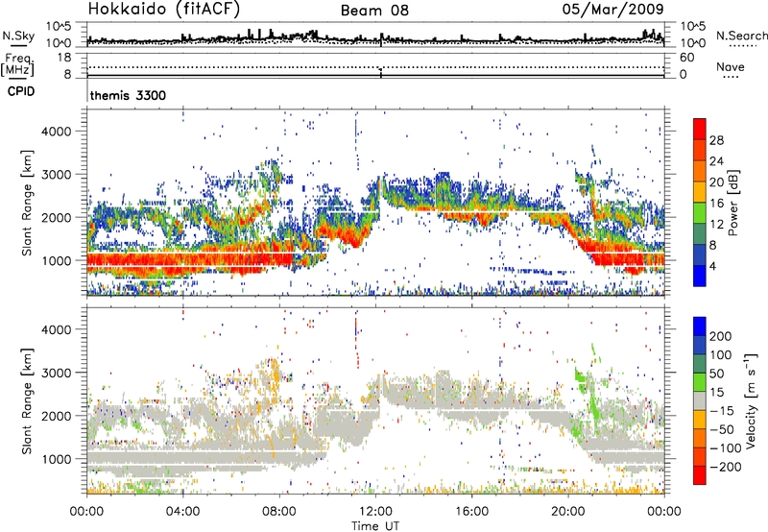The height and width of the screenshot is (532, 768).
Task: Click the "12" Power colorbar value
Action: [716, 225]
